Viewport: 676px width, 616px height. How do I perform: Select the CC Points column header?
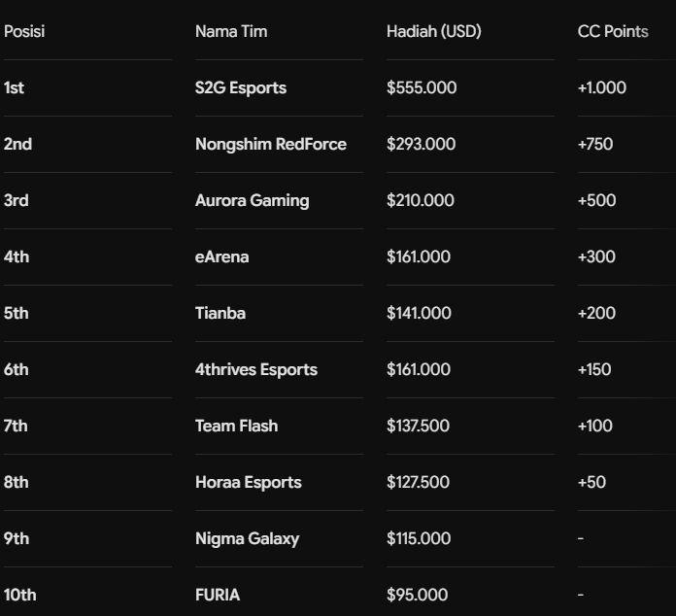pyautogui.click(x=613, y=31)
